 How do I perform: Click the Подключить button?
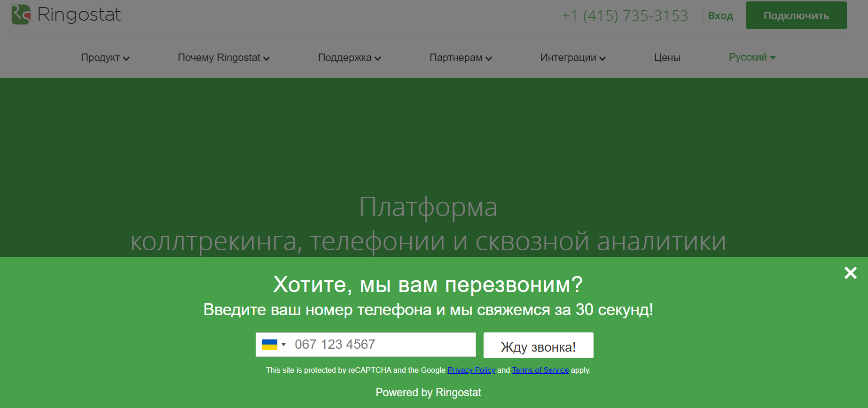click(796, 15)
